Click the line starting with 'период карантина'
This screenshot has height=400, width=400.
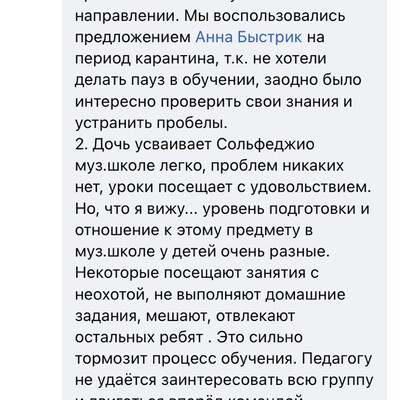tap(196, 59)
